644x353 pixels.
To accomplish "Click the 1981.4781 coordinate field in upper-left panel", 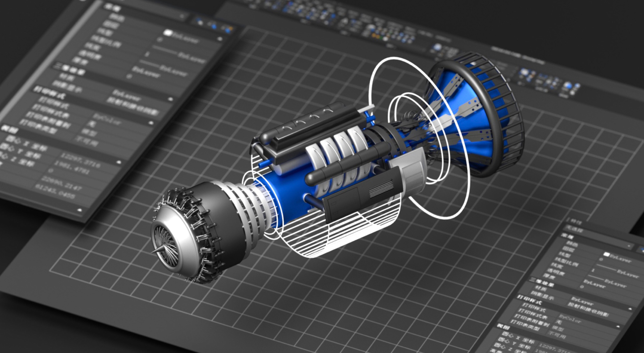I will coord(72,168).
